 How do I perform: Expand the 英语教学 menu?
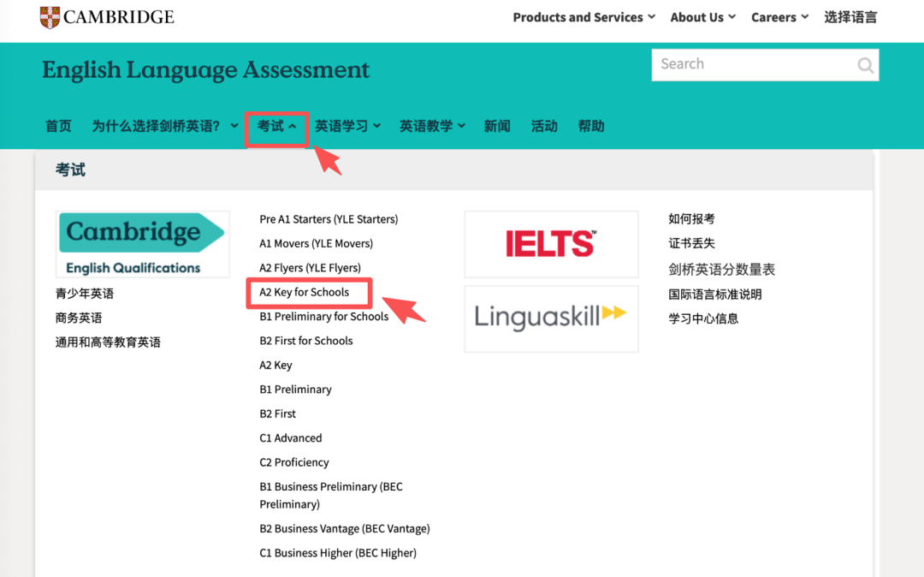coord(432,126)
